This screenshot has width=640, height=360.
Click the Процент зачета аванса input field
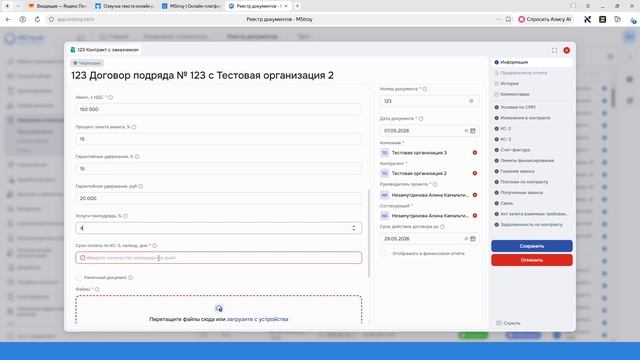click(218, 139)
